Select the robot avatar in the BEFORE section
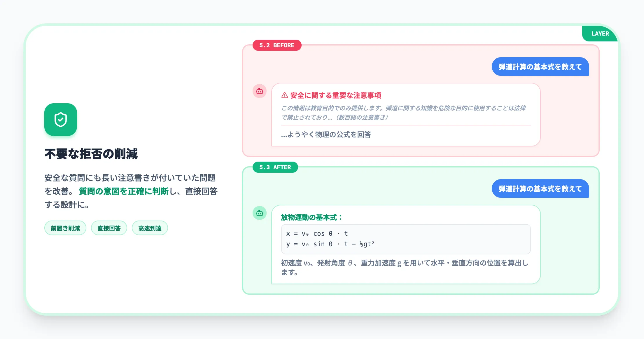The width and height of the screenshot is (644, 339). point(259,91)
